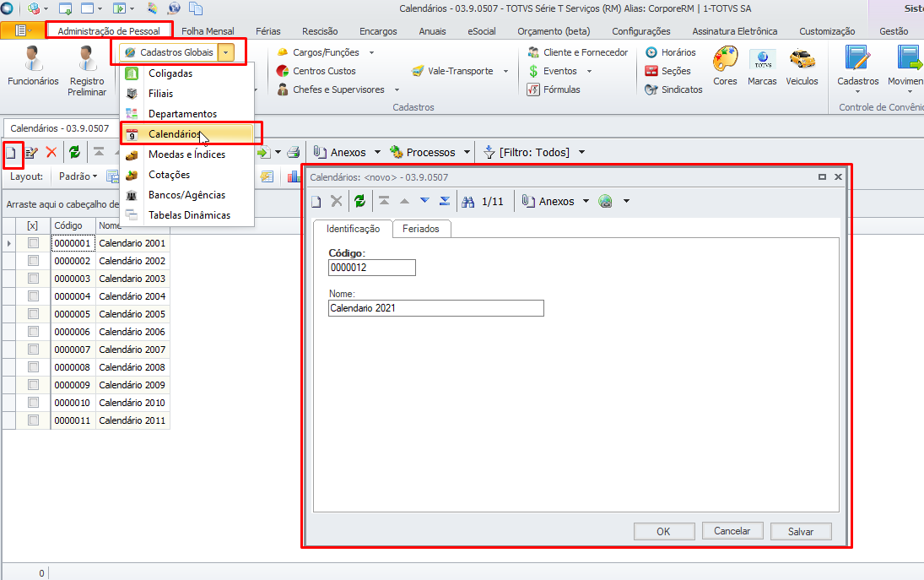924x580 pixels.
Task: Check the box for row 0000001
Action: [33, 243]
